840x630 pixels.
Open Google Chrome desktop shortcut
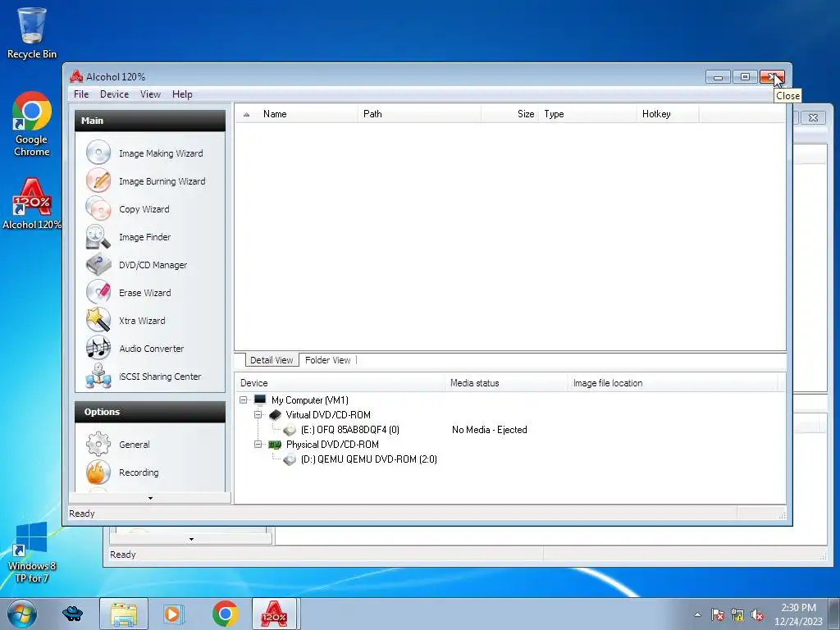(32, 124)
